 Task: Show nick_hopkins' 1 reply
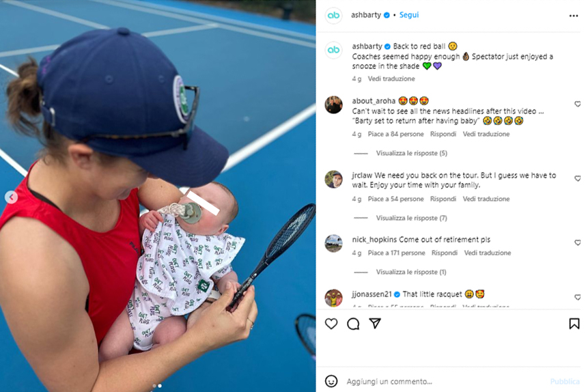411,272
